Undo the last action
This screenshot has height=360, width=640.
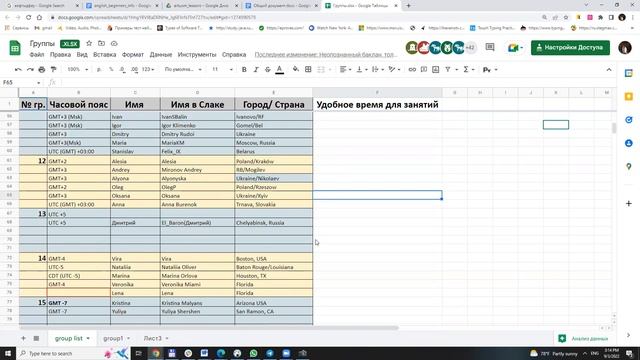click(x=18, y=70)
